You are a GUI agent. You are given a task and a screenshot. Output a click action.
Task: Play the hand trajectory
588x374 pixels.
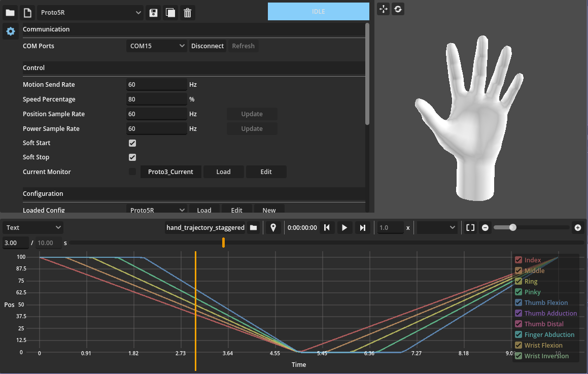(344, 228)
